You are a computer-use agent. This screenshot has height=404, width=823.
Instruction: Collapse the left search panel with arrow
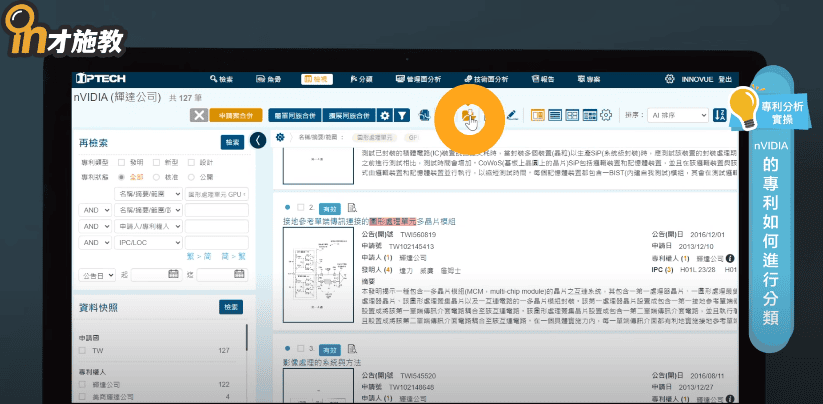tap(257, 139)
